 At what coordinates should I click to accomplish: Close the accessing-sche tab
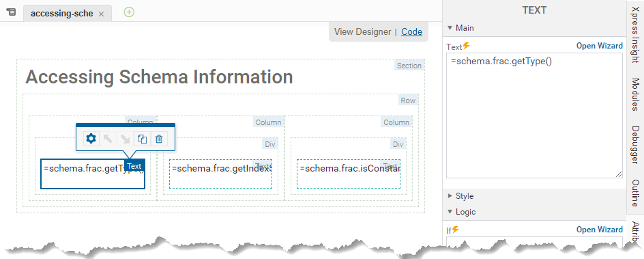102,14
